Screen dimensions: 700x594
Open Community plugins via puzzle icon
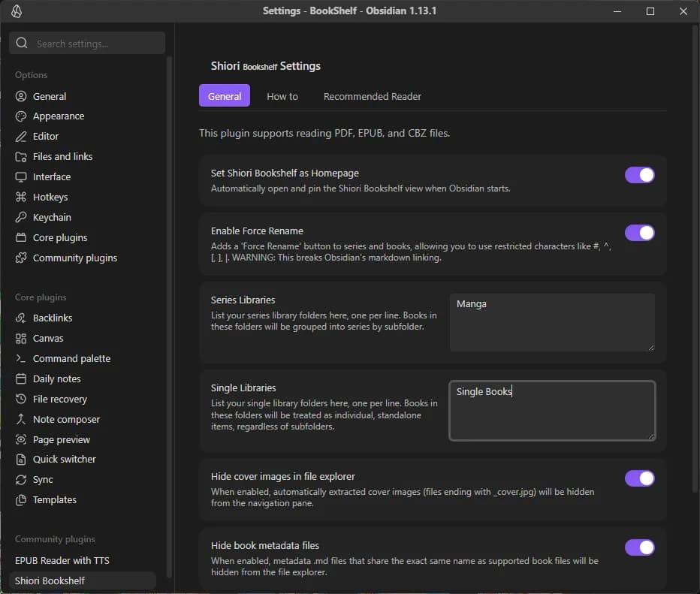pyautogui.click(x=20, y=258)
